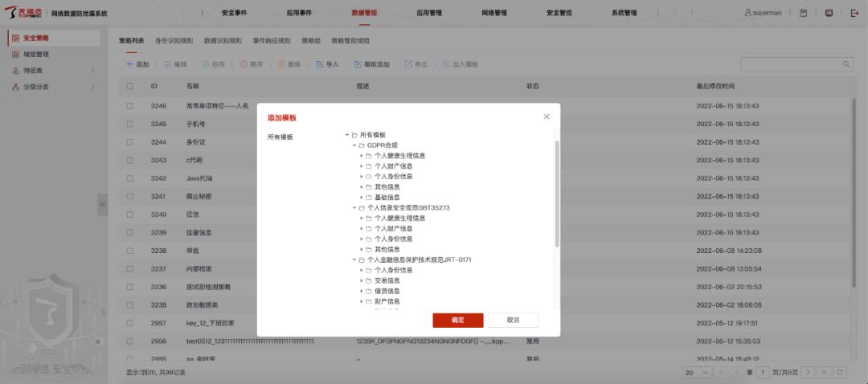Switch to the 身份识别规则 tab
The image size is (868, 384).
tap(174, 41)
